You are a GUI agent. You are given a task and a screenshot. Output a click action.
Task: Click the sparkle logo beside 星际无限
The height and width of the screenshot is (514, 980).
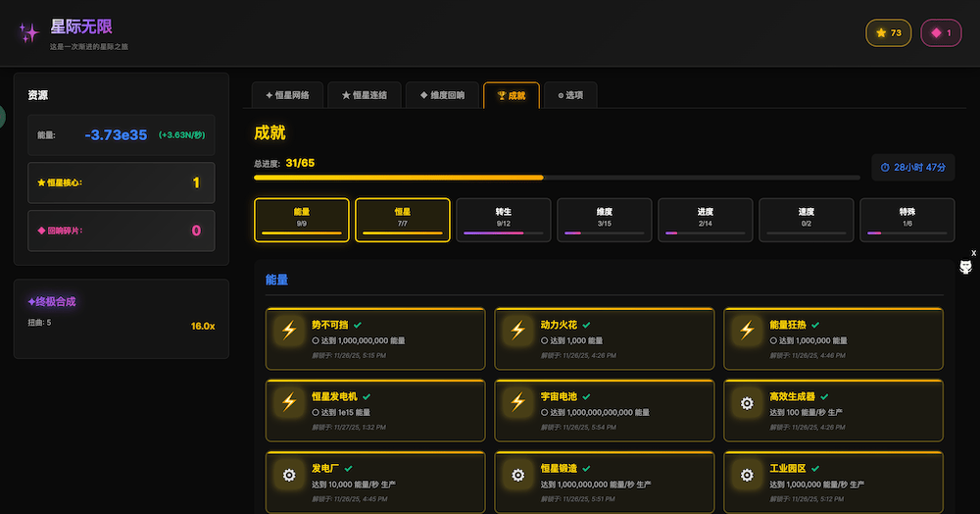[x=28, y=32]
